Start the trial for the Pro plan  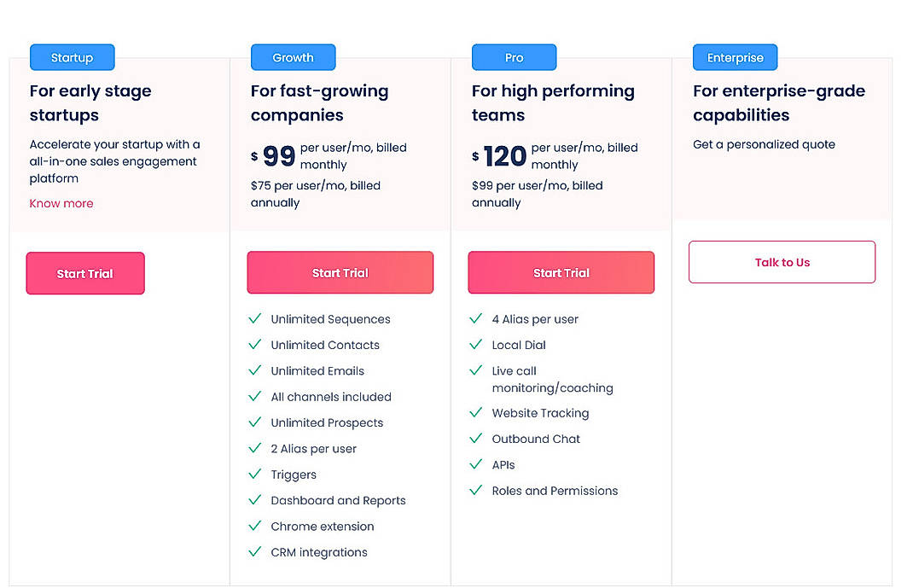tap(561, 271)
